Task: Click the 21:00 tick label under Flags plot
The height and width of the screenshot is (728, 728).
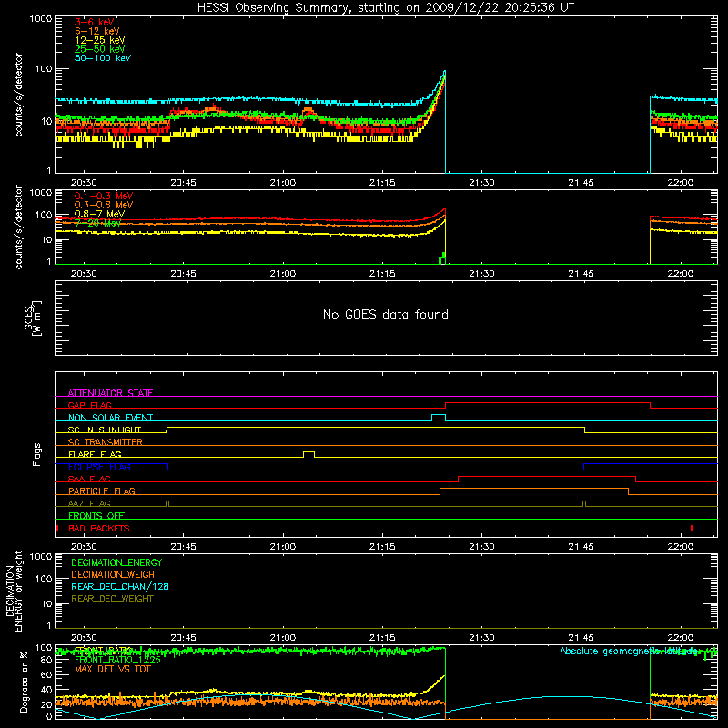Action: 282,547
